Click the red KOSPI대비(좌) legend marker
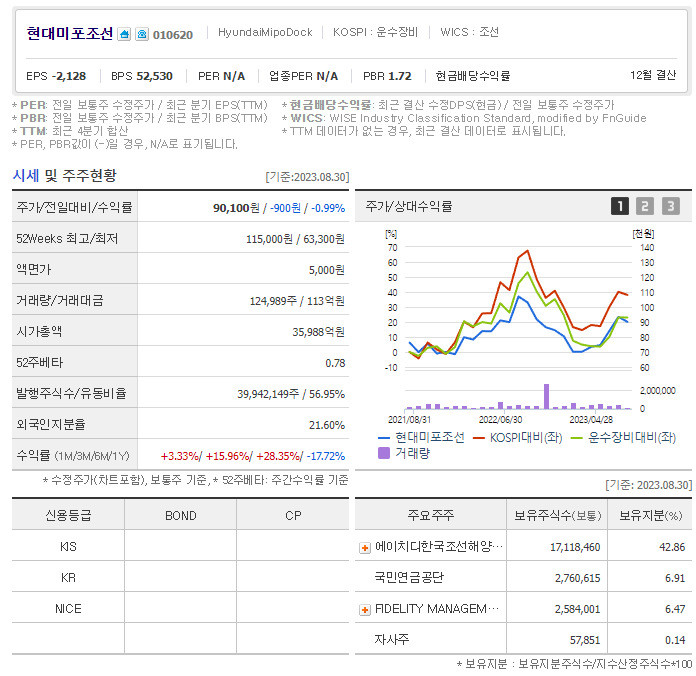The image size is (696, 676). tap(478, 438)
